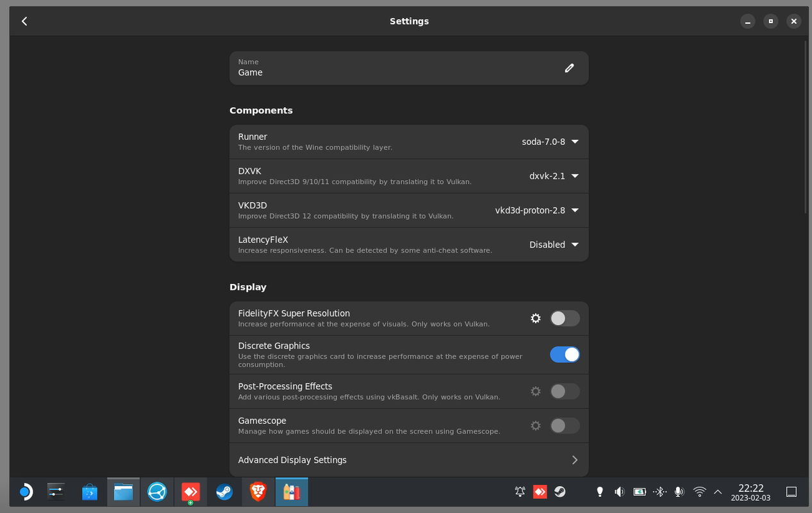This screenshot has width=812, height=513.
Task: Close the Settings window
Action: point(793,21)
